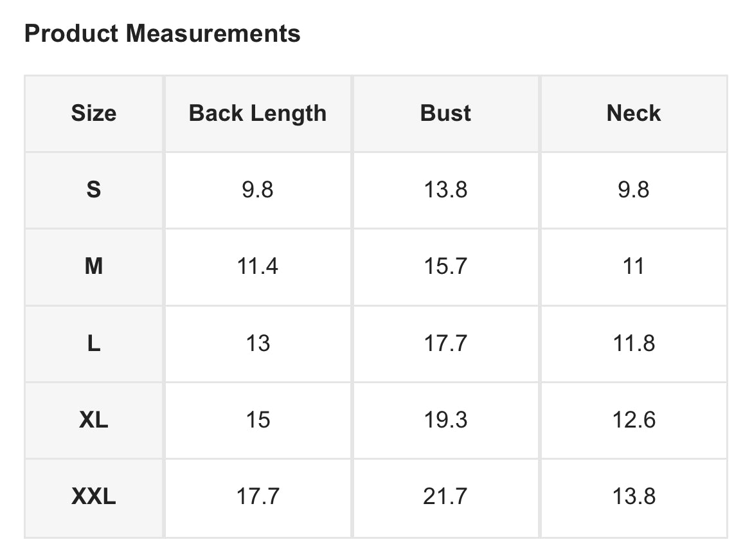The height and width of the screenshot is (560, 752).
Task: Click the L size row label
Action: coord(94,343)
